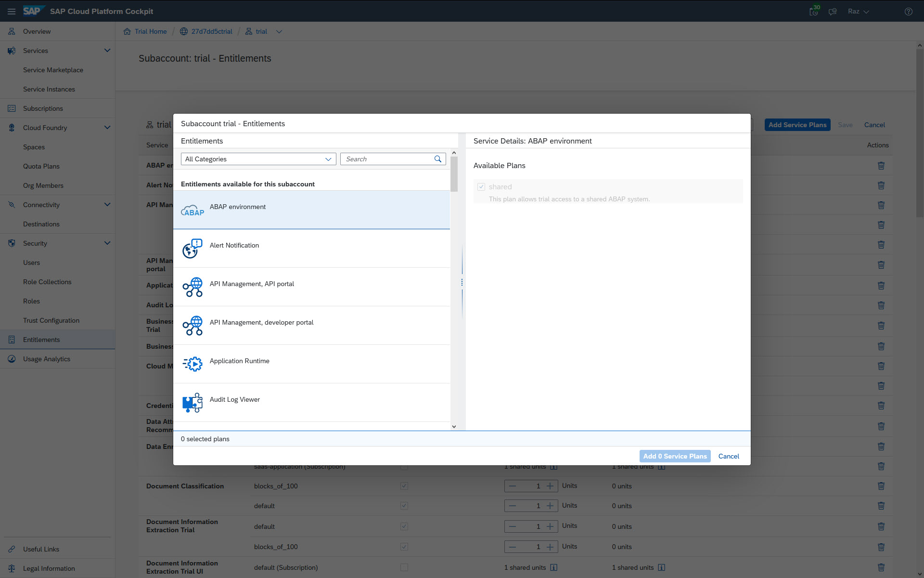Open Service Instances in sidebar
This screenshot has height=578, width=924.
49,89
